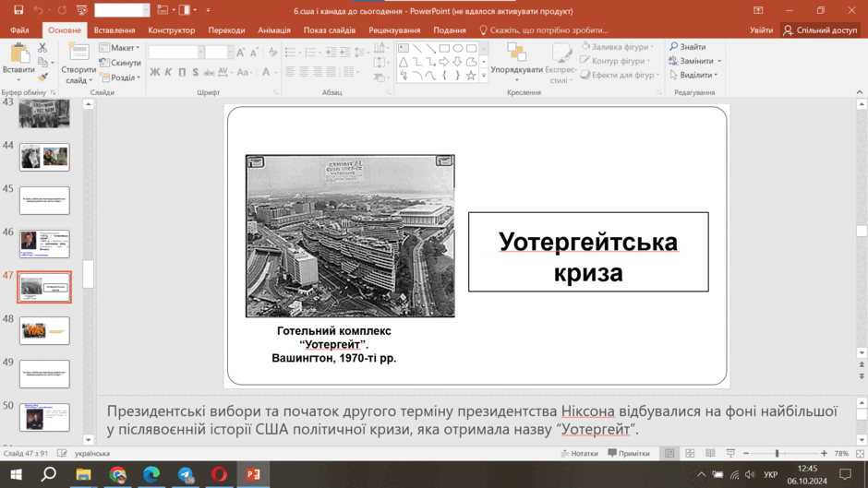Click the decrease indent icon

pos(331,53)
